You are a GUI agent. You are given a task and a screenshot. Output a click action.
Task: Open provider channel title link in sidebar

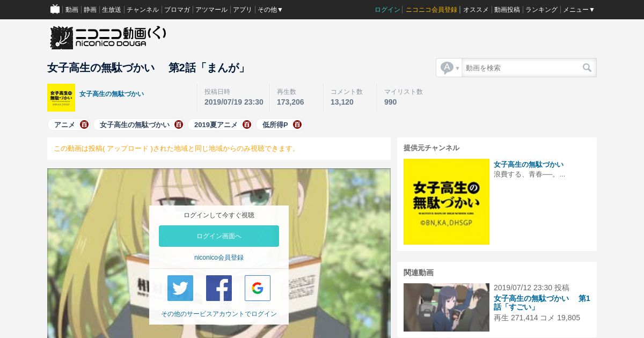(529, 164)
